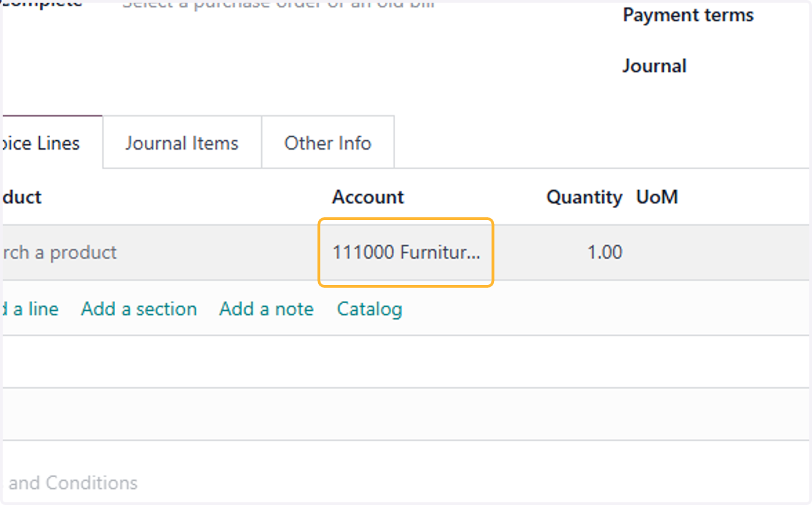Select the 111000 Furniture account cell
812x505 pixels.
tap(406, 252)
